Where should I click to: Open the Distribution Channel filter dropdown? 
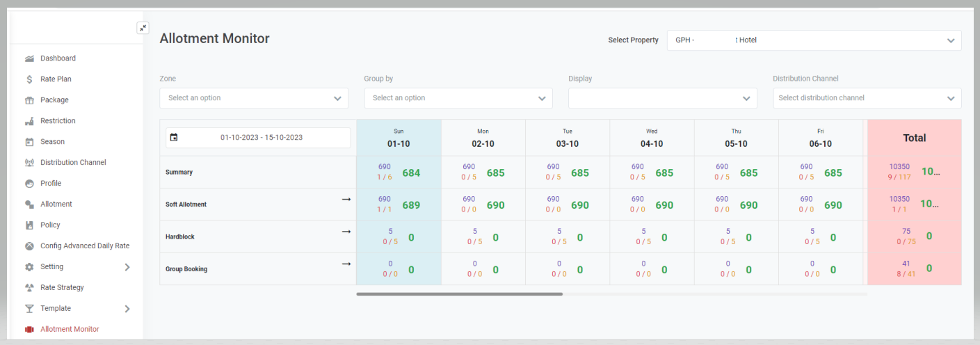(x=867, y=98)
